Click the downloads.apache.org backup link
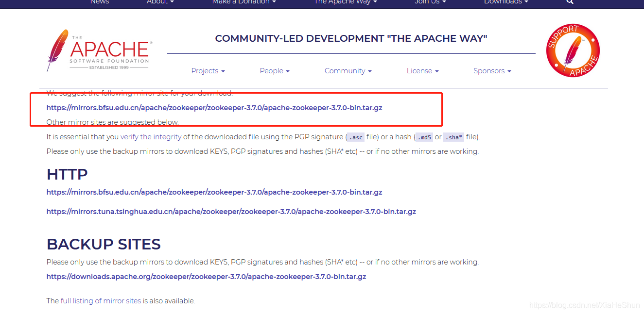 (x=206, y=277)
